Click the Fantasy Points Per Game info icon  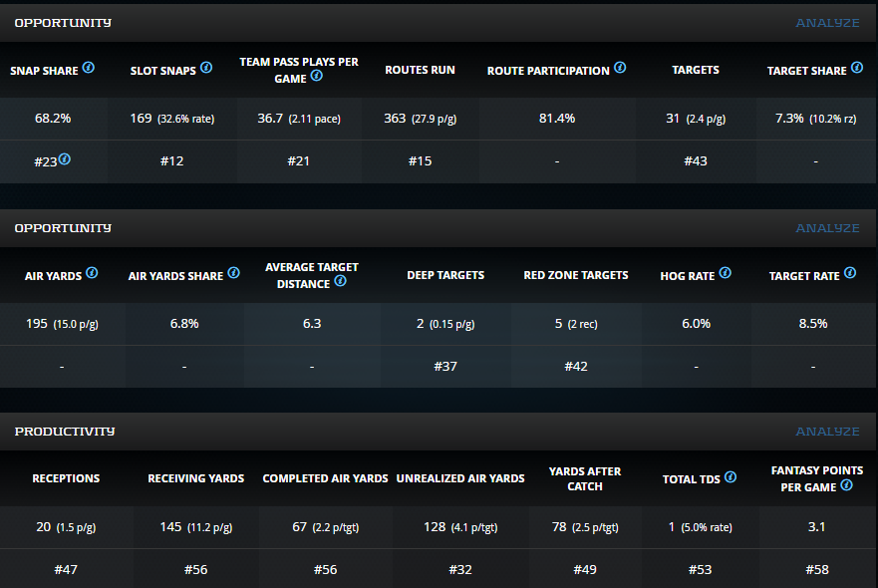[846, 485]
